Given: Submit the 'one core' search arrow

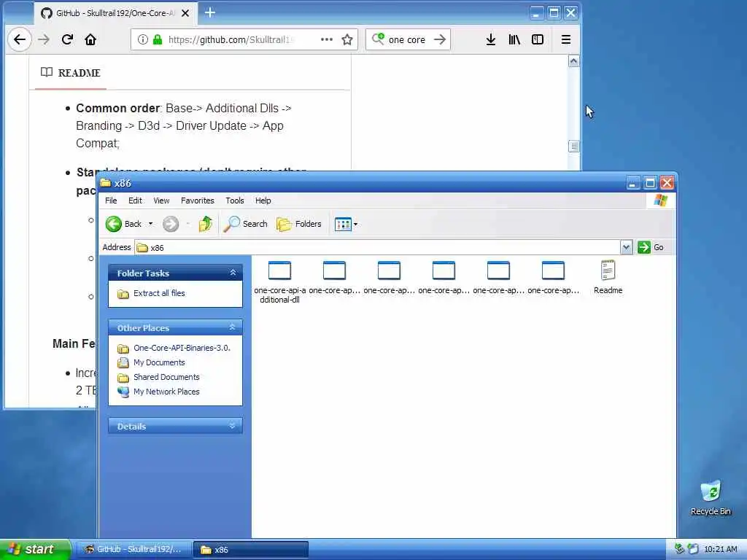Looking at the screenshot, I should point(440,39).
